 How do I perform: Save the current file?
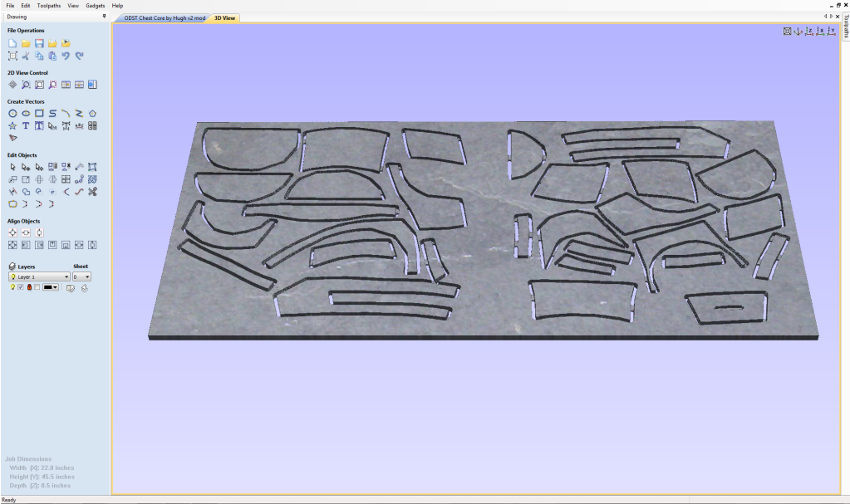point(39,43)
